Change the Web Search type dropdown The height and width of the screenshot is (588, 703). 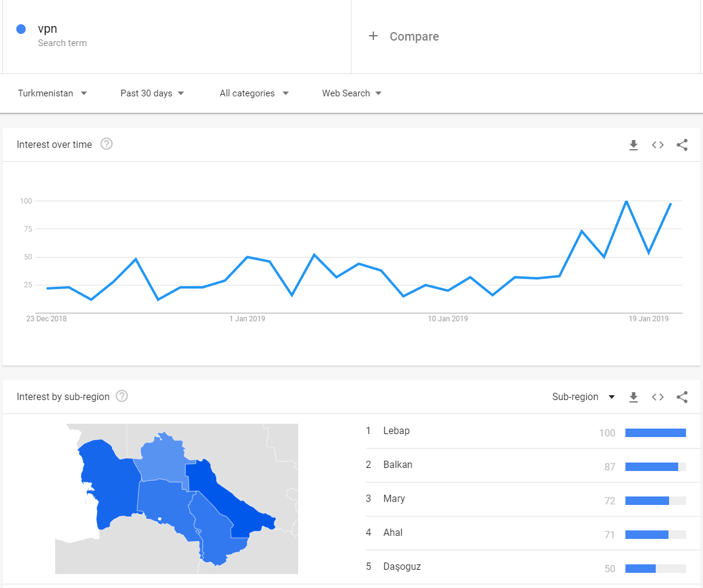point(352,93)
